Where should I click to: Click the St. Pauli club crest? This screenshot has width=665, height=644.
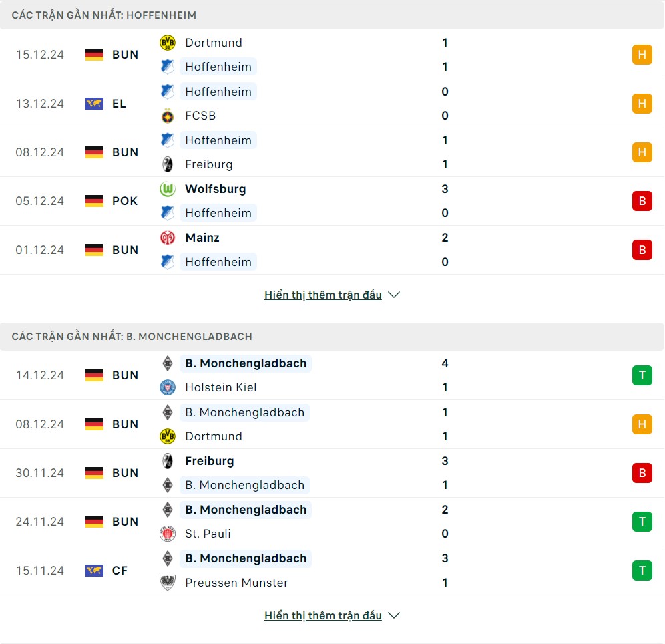coord(167,534)
